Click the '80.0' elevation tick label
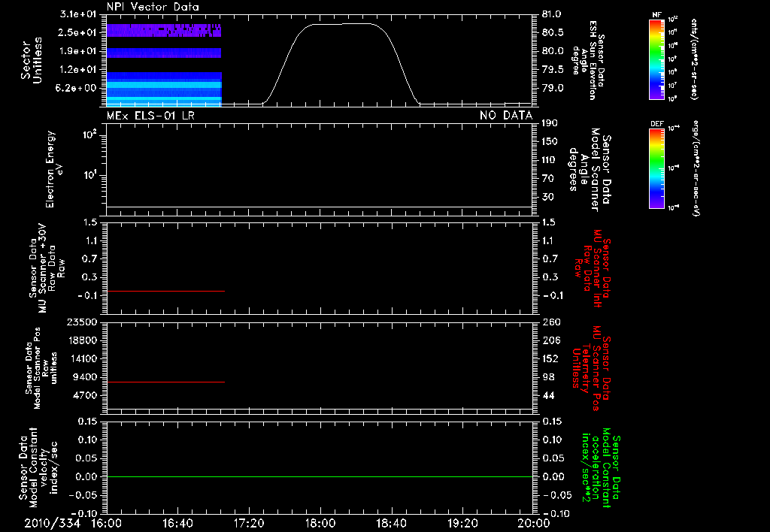770x532 pixels. click(x=552, y=51)
